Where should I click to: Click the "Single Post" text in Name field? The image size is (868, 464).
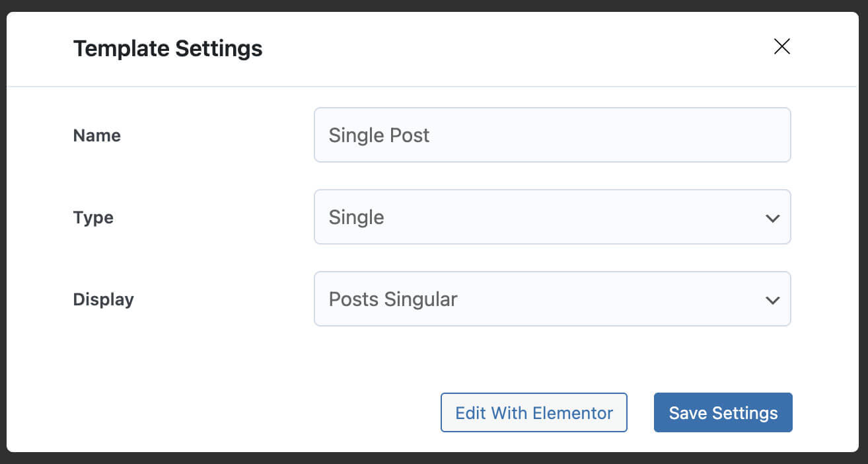pos(379,135)
